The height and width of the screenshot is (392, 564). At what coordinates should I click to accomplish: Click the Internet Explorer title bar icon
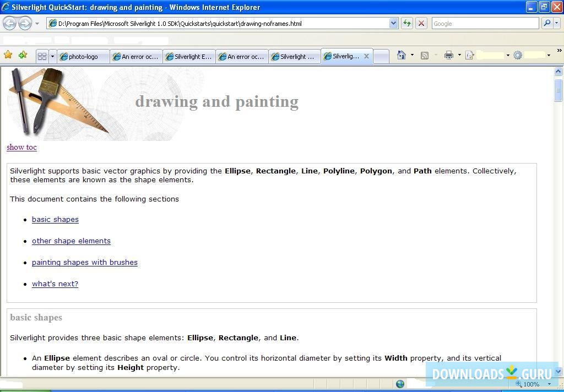click(6, 7)
